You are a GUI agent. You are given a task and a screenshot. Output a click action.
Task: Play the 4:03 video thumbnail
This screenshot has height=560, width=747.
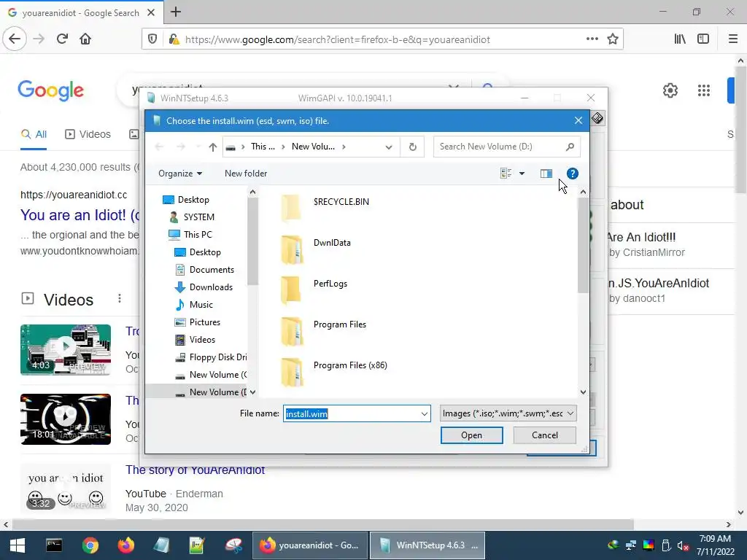[66, 350]
